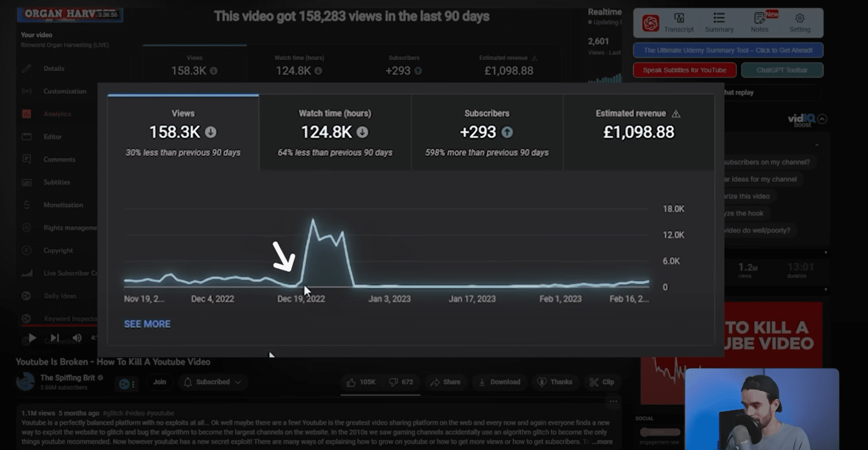Open Customization in the sidebar
The image size is (868, 450).
(64, 91)
